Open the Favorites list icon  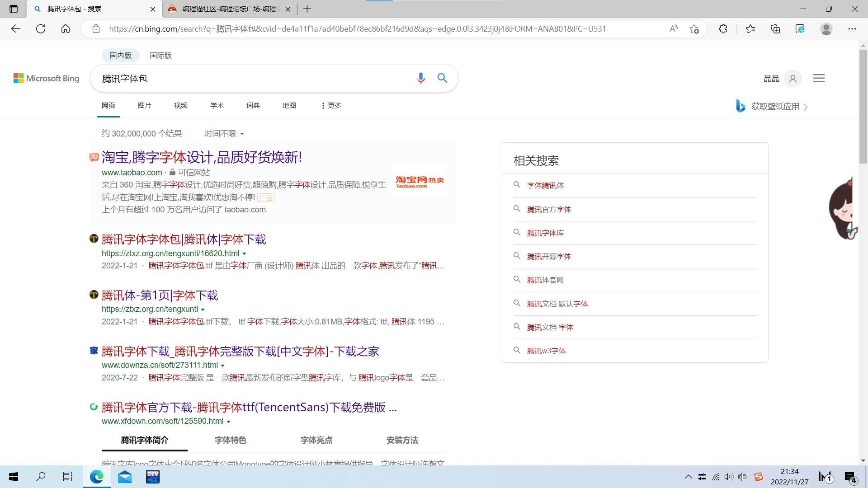(x=750, y=29)
